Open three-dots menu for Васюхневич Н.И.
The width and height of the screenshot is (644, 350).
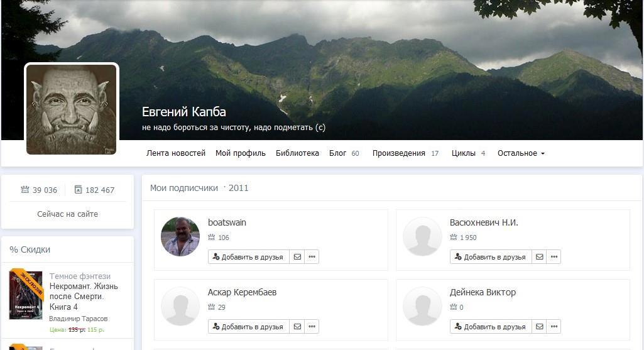tap(554, 257)
